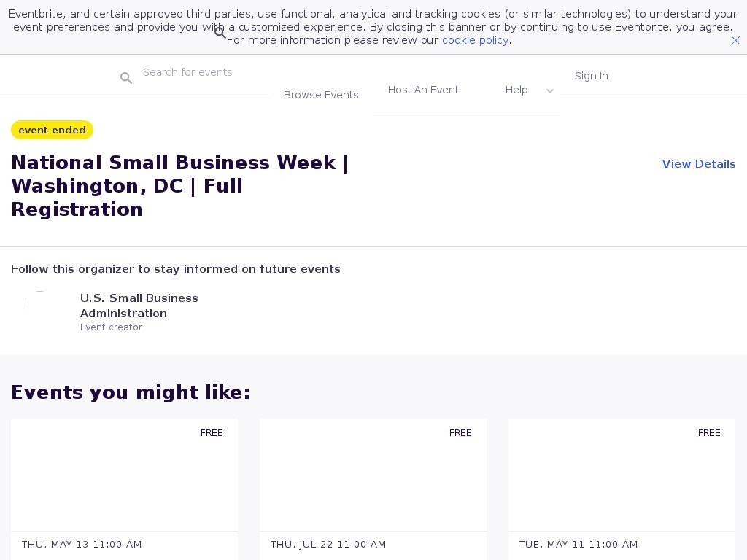Close the cookie notice banner
The height and width of the screenshot is (560, 747).
(735, 41)
